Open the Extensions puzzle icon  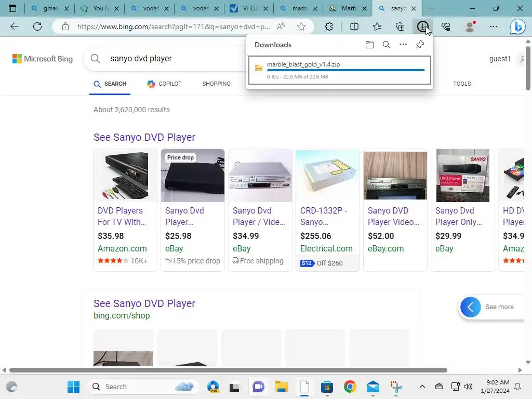(329, 26)
